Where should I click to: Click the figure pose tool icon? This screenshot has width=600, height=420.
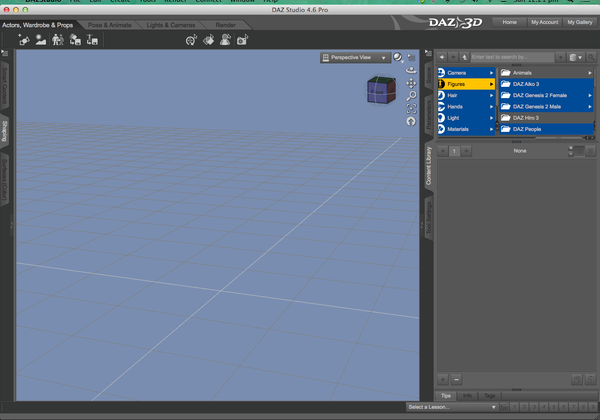point(225,40)
